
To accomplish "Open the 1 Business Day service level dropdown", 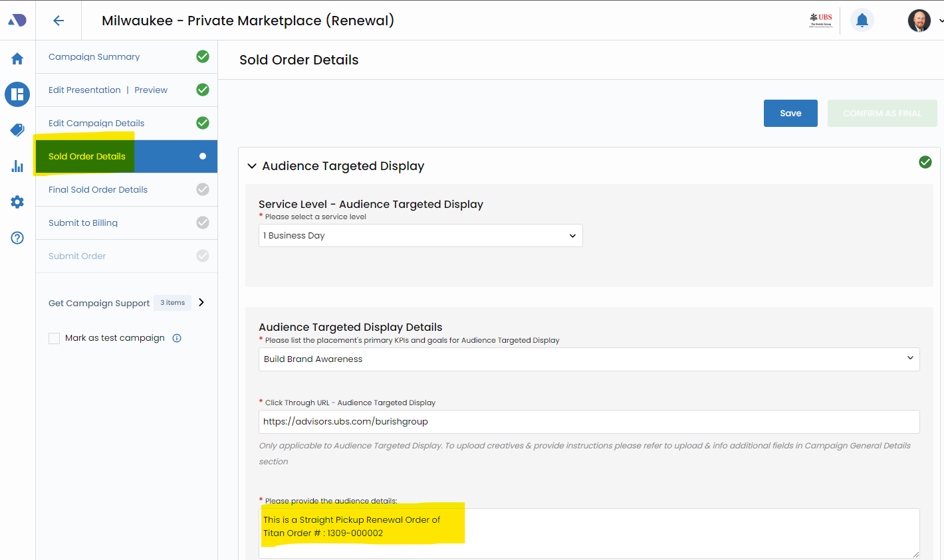I will (x=420, y=236).
